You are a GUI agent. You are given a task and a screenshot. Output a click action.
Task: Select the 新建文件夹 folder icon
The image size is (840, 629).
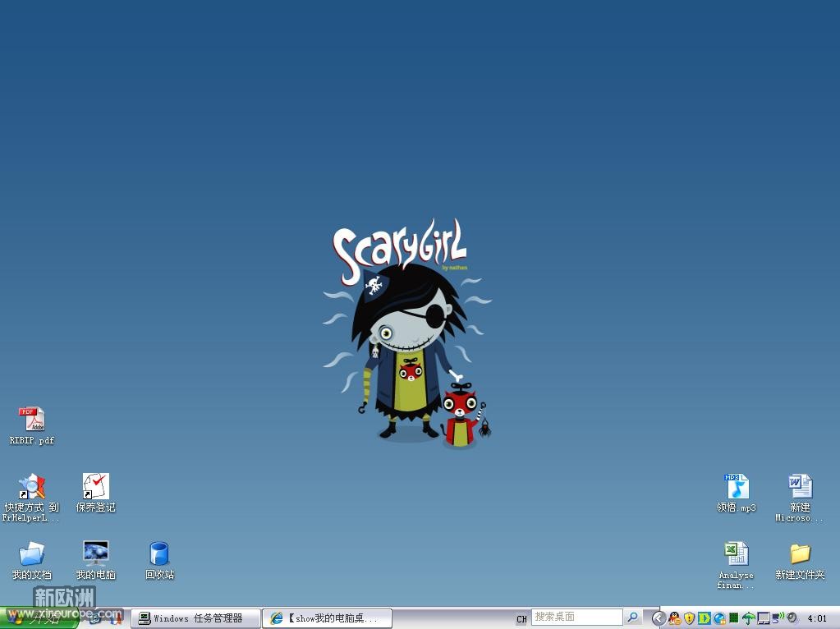[801, 553]
